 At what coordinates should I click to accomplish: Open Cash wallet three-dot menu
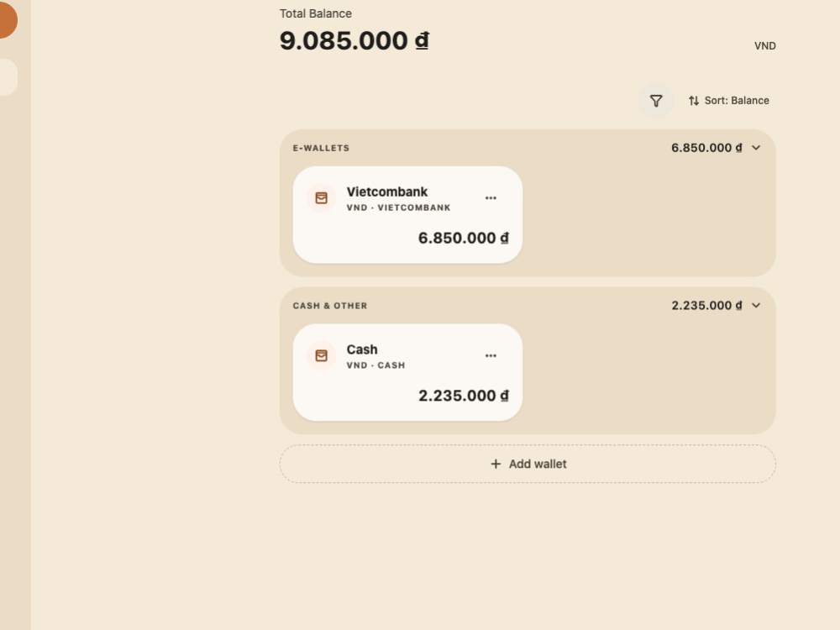click(491, 355)
